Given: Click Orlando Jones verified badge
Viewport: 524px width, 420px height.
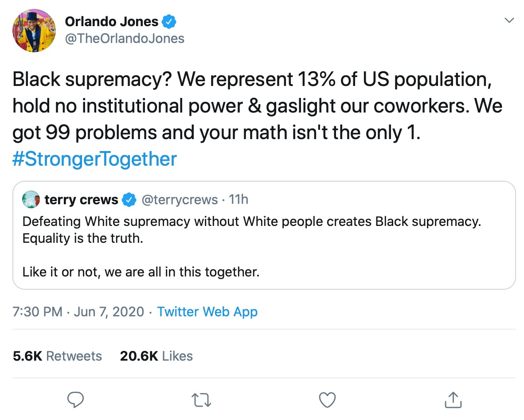Looking at the screenshot, I should (169, 22).
